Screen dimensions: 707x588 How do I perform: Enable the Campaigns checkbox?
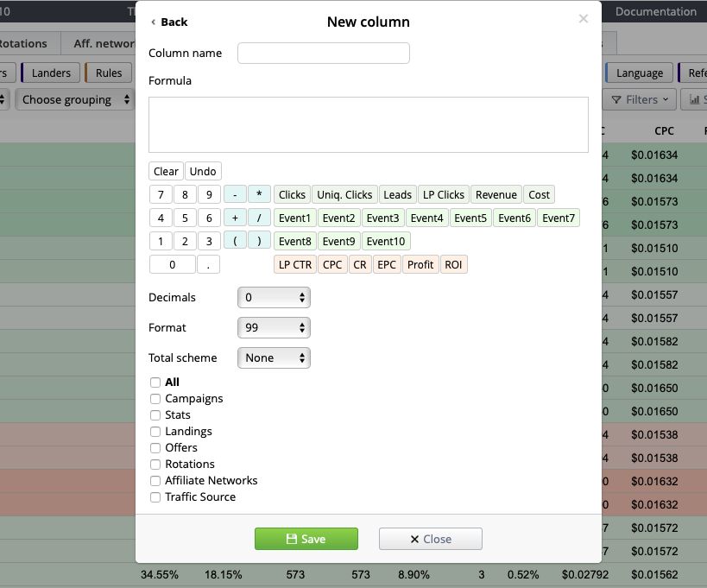click(155, 399)
